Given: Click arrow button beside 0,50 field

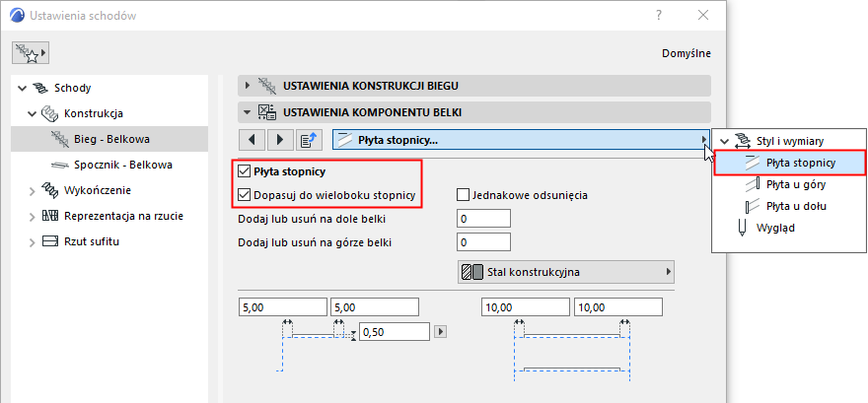Looking at the screenshot, I should tap(440, 332).
